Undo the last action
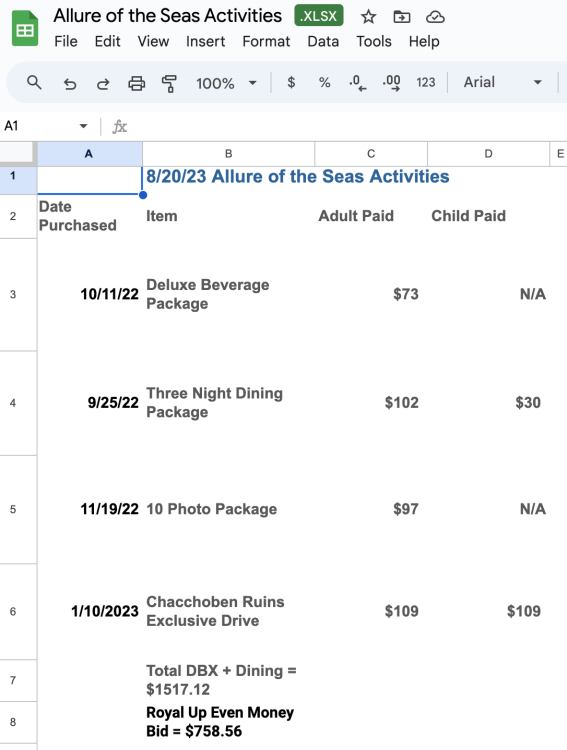This screenshot has width=567, height=750. click(x=70, y=84)
